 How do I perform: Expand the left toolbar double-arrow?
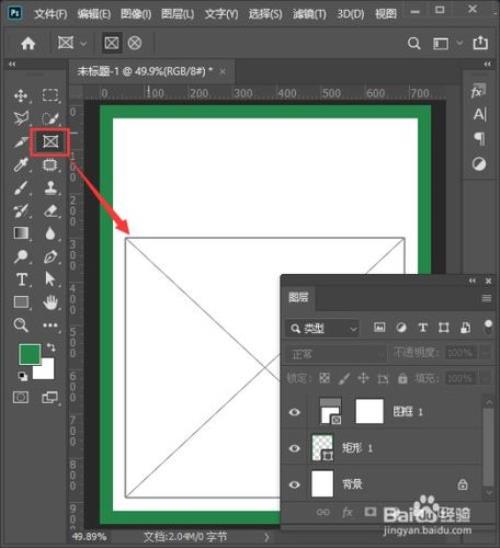(x=12, y=64)
